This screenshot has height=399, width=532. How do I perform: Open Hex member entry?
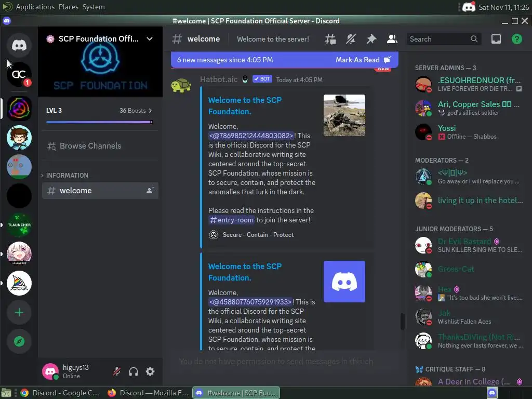point(469,293)
